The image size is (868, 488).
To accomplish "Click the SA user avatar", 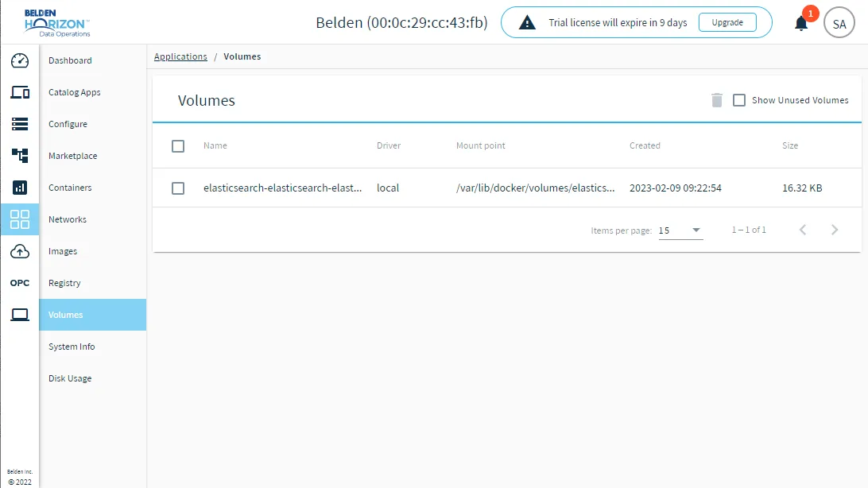I will click(839, 23).
